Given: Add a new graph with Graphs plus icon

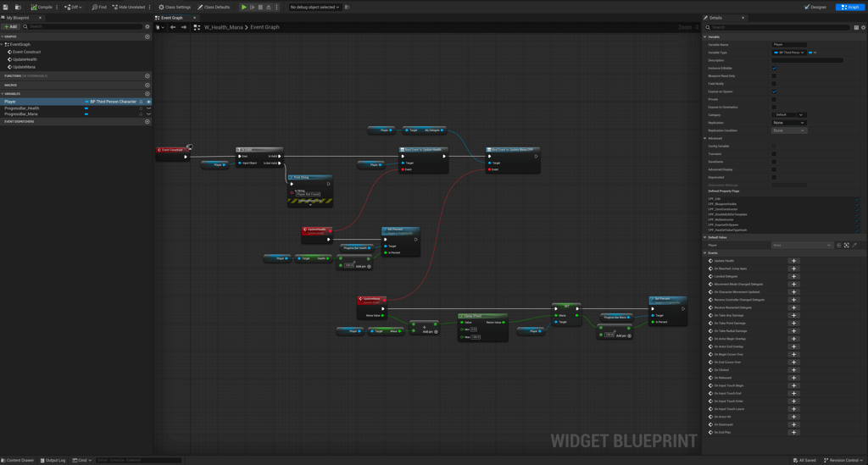Looking at the screenshot, I should (147, 36).
